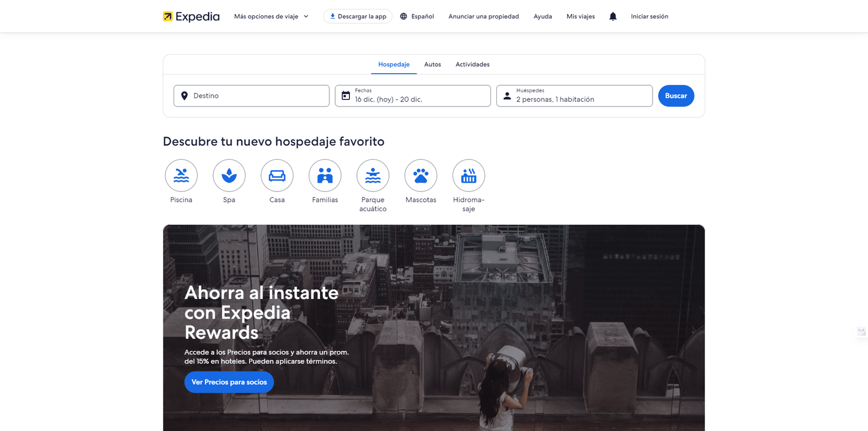The image size is (868, 431).
Task: Select the Mascotas paw icon
Action: point(421,175)
